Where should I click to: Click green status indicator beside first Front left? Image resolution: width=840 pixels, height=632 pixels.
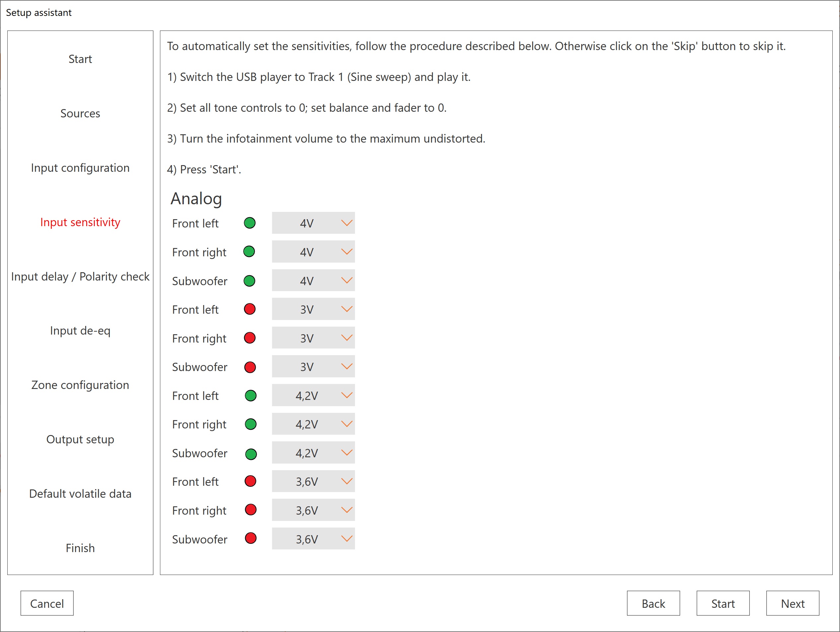(x=249, y=223)
